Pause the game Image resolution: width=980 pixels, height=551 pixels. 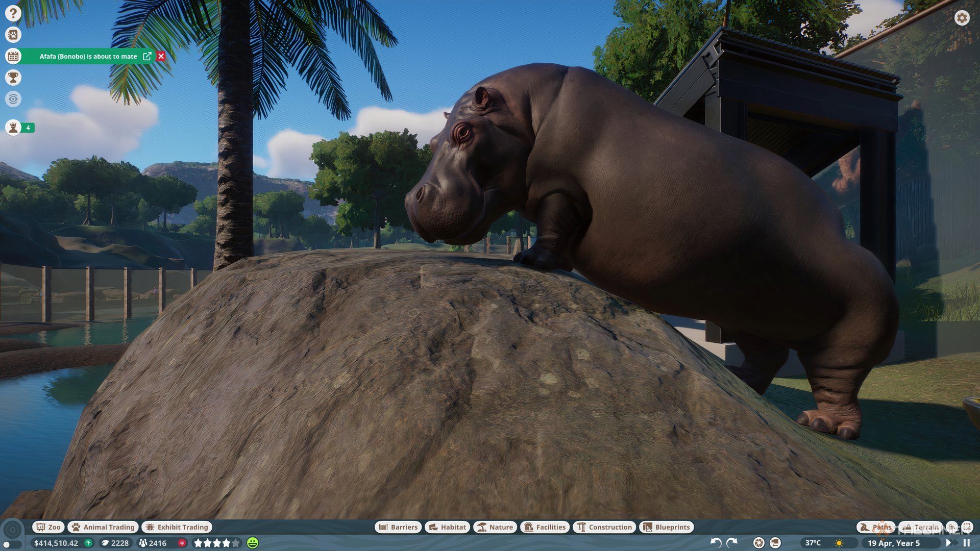point(966,543)
